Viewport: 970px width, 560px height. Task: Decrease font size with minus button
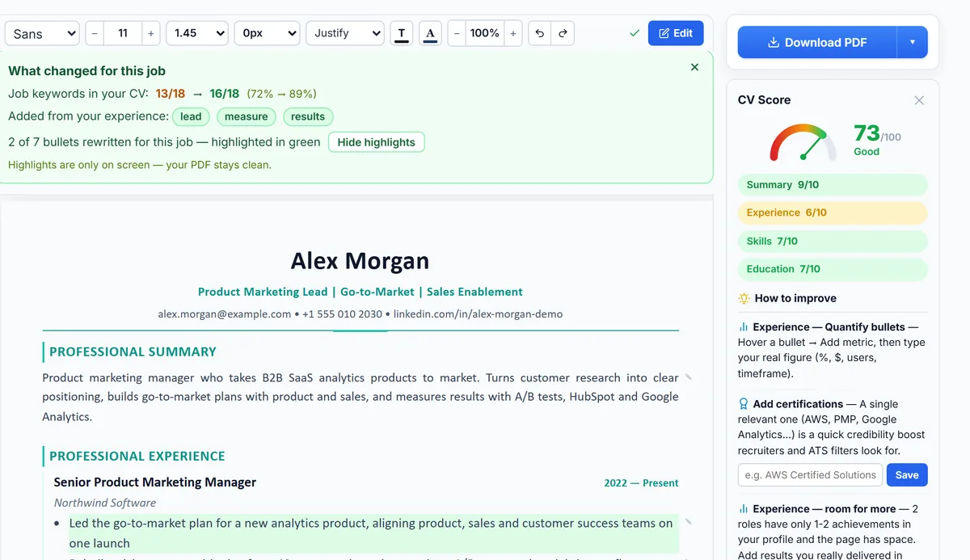(95, 33)
